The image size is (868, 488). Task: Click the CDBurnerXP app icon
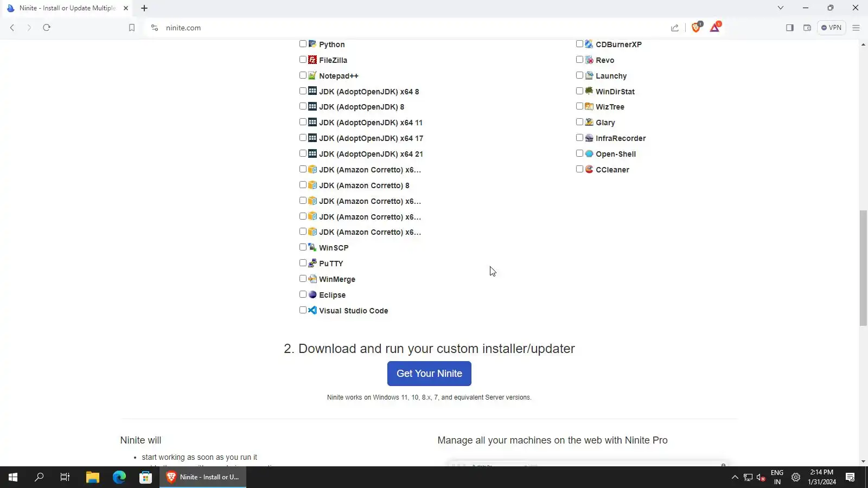pyautogui.click(x=589, y=44)
